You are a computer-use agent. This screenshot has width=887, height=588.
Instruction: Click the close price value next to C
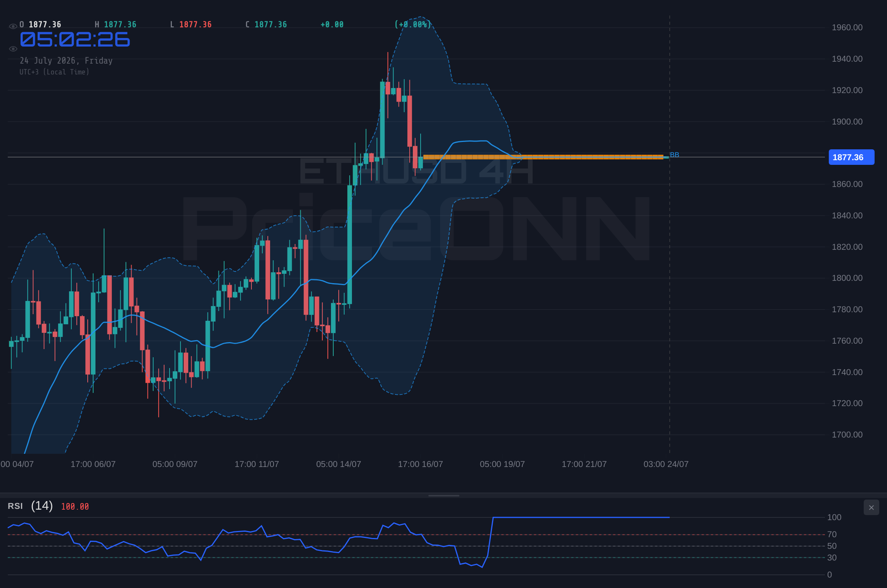pos(271,24)
